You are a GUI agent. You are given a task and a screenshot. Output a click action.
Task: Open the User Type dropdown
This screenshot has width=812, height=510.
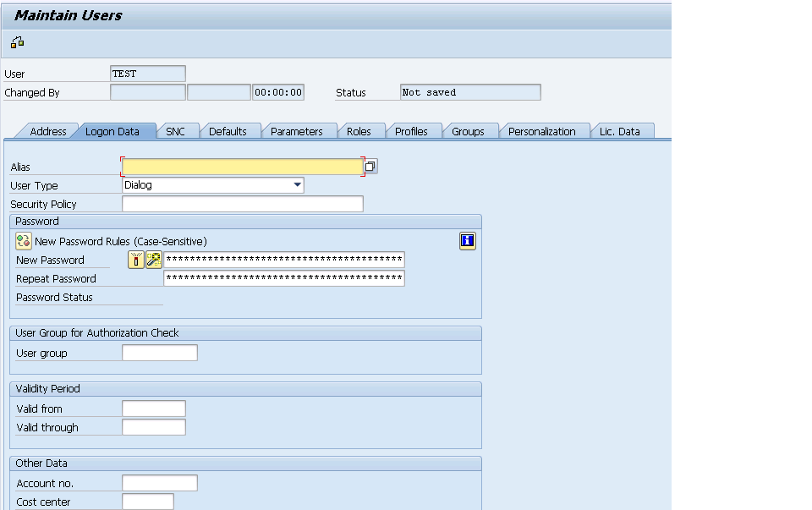[297, 184]
